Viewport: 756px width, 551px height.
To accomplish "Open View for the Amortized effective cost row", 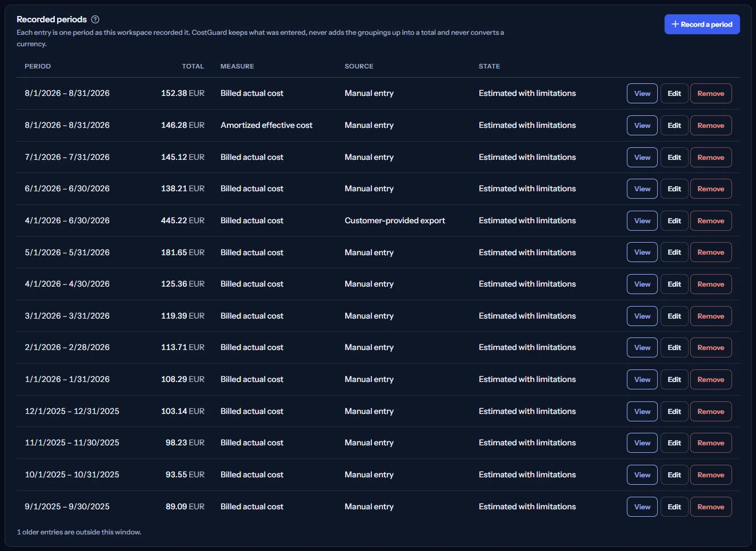I will 642,126.
